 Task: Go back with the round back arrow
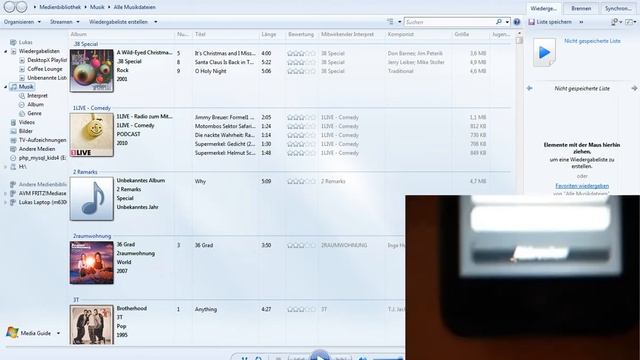coord(9,7)
